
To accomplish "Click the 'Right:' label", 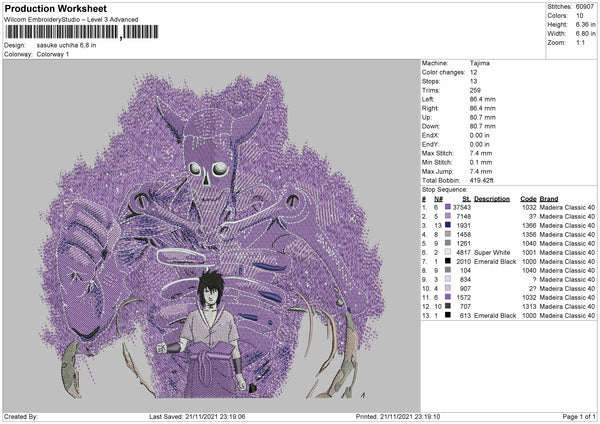I will coord(430,108).
